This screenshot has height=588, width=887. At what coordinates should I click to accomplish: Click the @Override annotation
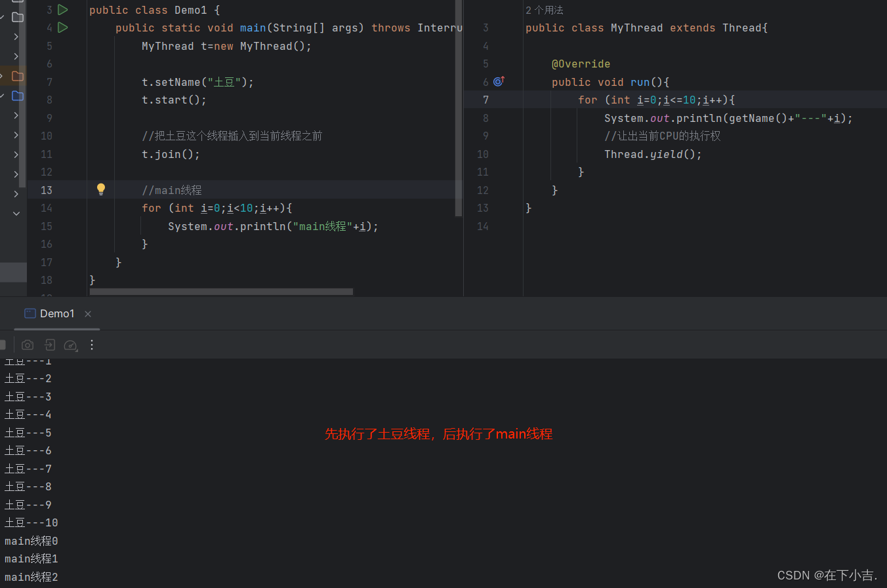[581, 64]
